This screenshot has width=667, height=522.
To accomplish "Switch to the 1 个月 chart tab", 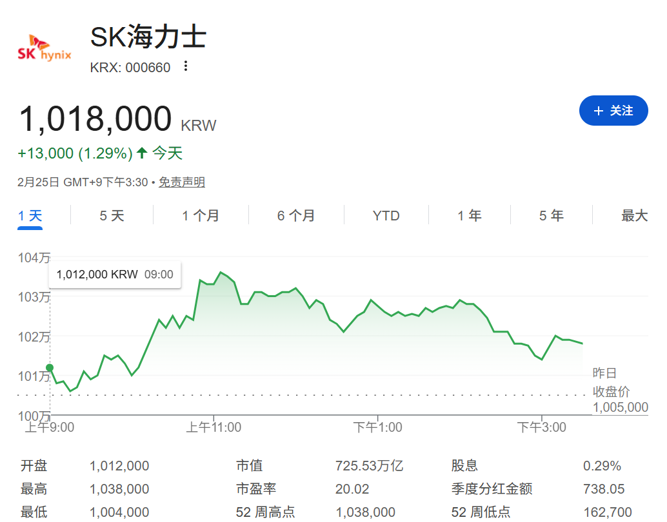I will pyautogui.click(x=200, y=215).
